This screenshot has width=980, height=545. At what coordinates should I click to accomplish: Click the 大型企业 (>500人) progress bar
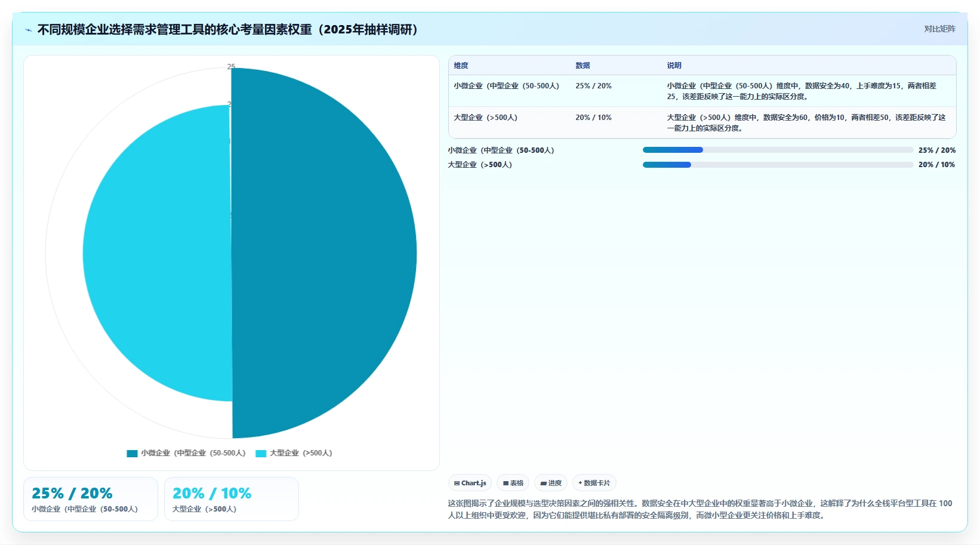coord(778,164)
